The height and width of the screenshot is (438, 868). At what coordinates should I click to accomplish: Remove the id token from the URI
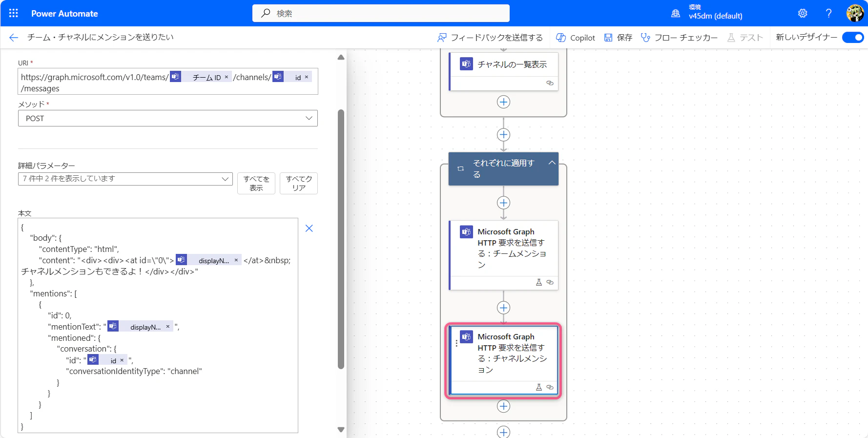[x=307, y=77]
